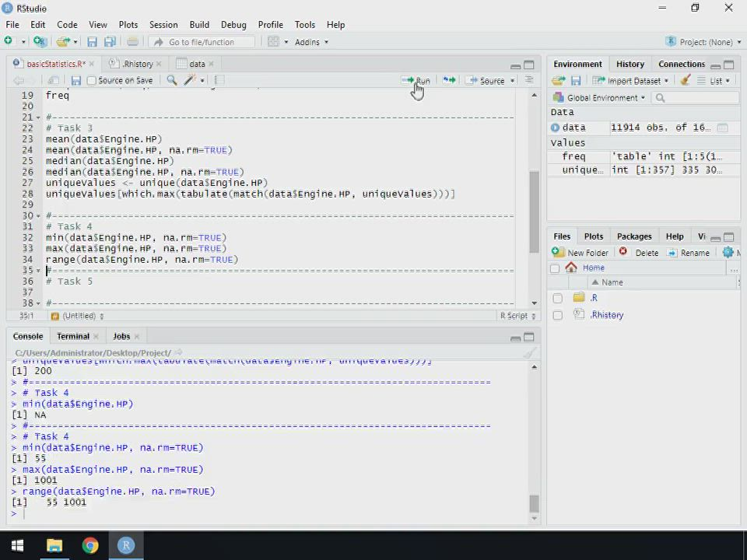Check the box next to .Rhistory file
Image resolution: width=747 pixels, height=560 pixels.
[x=557, y=315]
